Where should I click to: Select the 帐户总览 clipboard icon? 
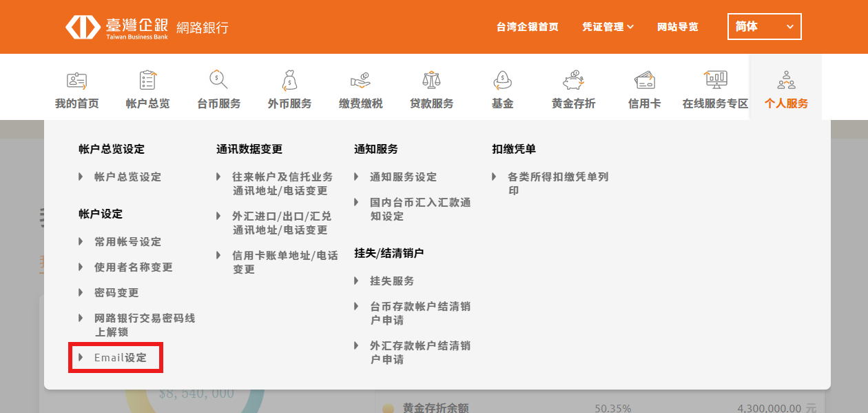(x=147, y=81)
